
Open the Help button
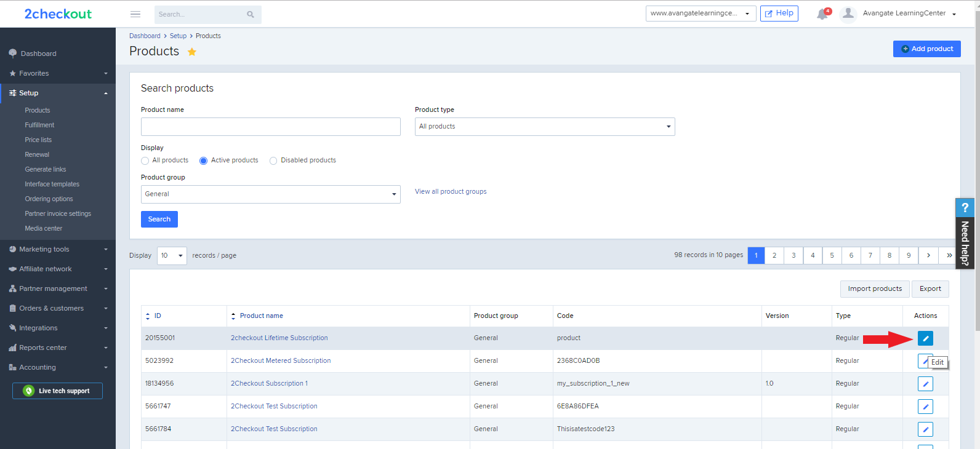(779, 14)
